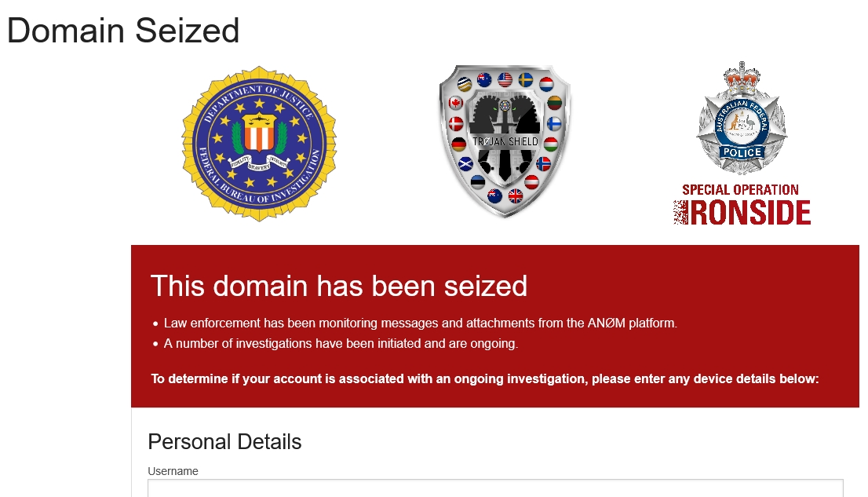Click the Username field label

tap(173, 471)
